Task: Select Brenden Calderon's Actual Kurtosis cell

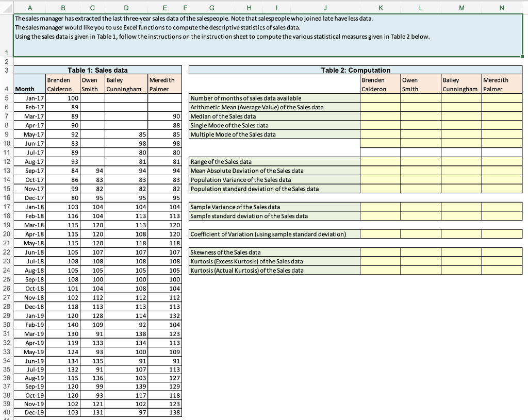Action: pyautogui.click(x=380, y=270)
